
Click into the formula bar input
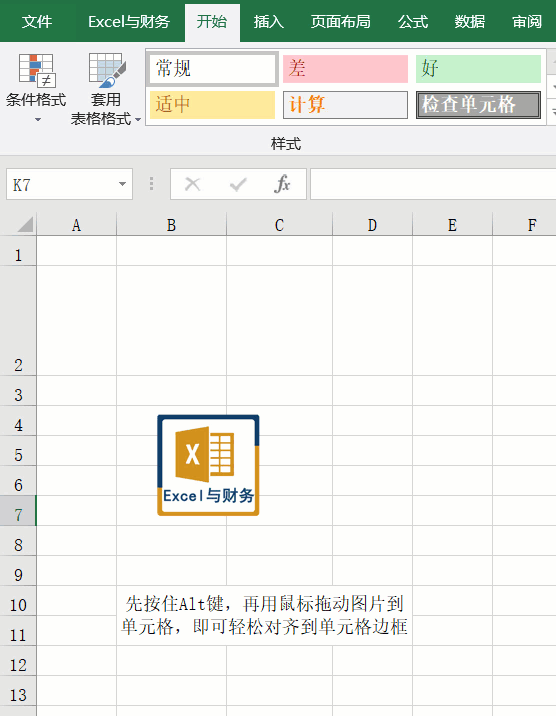[433, 184]
